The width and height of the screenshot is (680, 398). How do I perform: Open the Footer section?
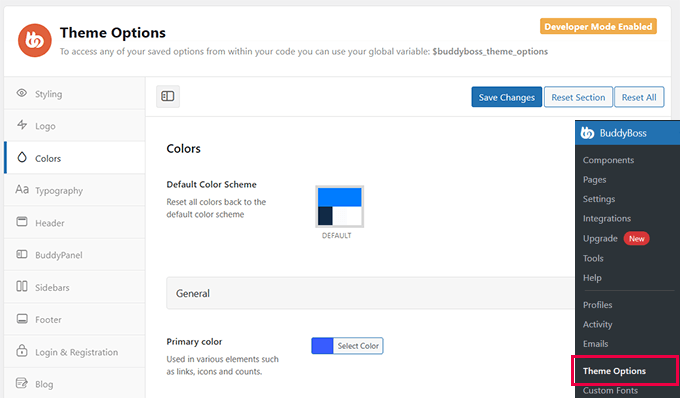point(75,319)
